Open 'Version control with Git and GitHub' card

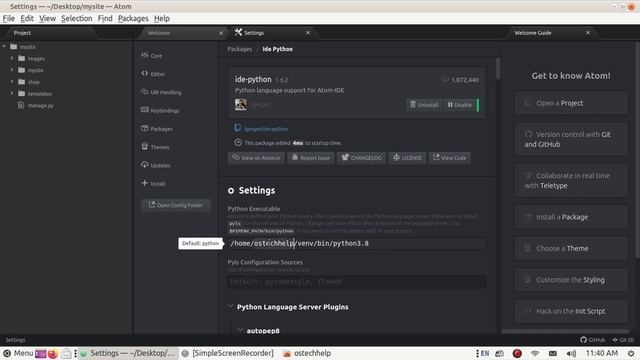click(571, 139)
